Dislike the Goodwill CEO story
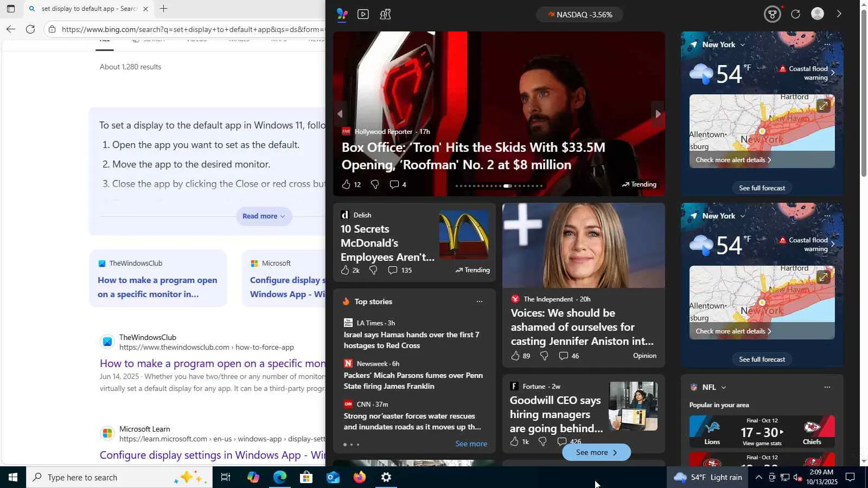This screenshot has height=488, width=868. click(542, 441)
